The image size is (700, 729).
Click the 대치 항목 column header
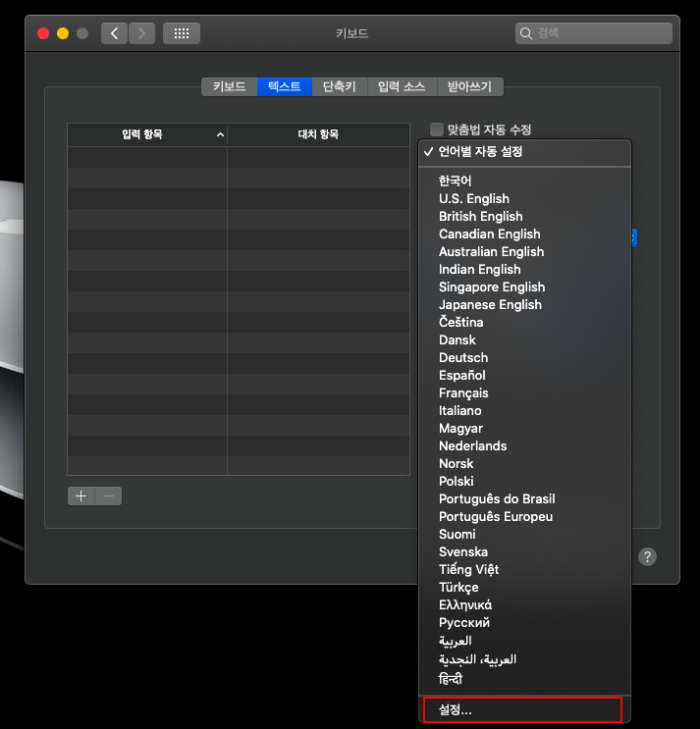[x=318, y=134]
